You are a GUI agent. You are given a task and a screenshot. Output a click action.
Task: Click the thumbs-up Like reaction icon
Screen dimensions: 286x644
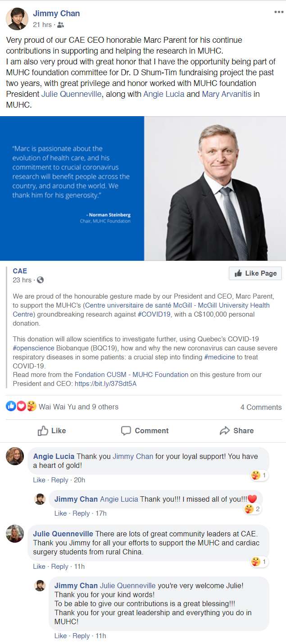(x=11, y=406)
